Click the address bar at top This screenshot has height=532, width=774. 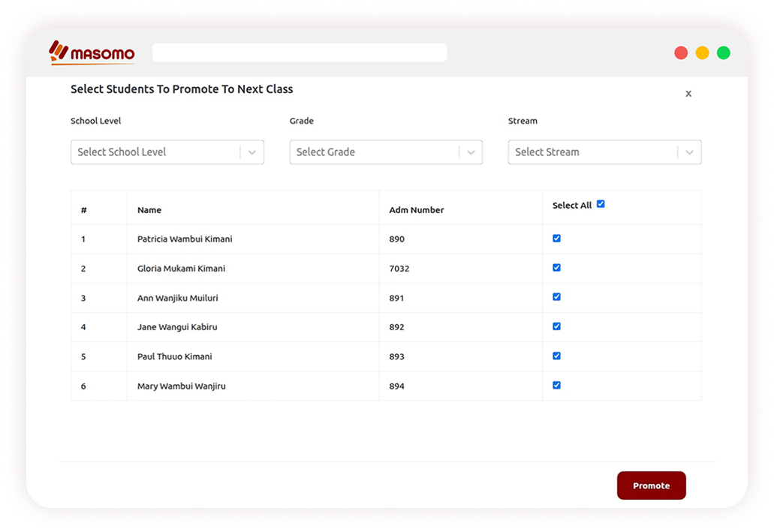pyautogui.click(x=299, y=53)
